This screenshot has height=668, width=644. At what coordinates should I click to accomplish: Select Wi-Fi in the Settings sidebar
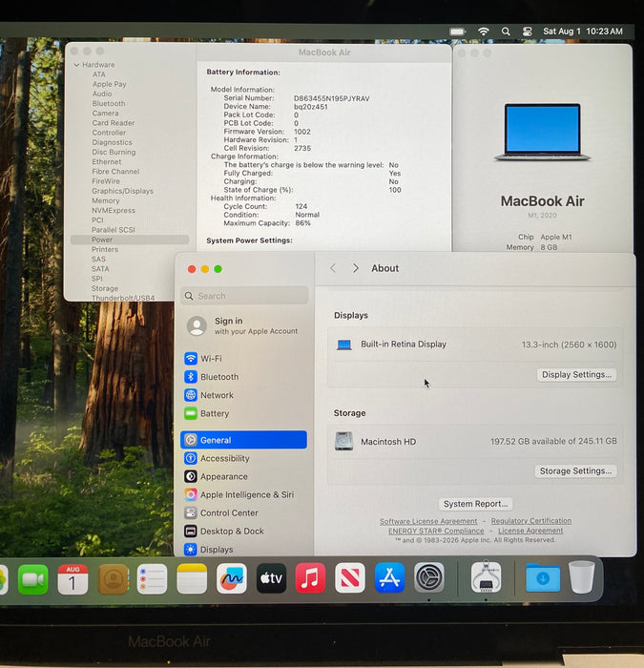(x=244, y=358)
